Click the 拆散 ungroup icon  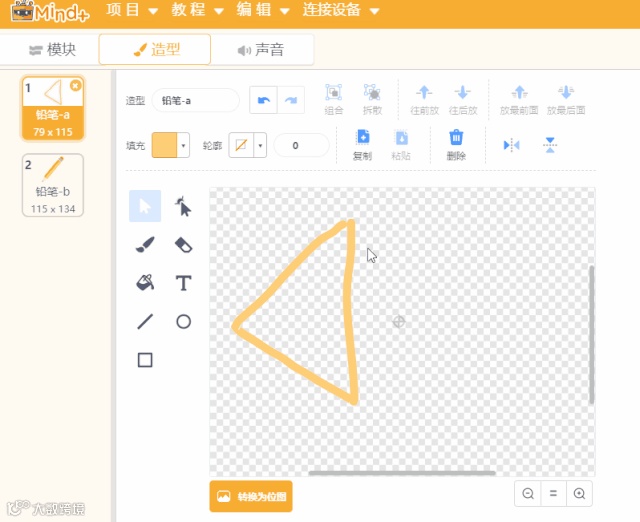[372, 99]
